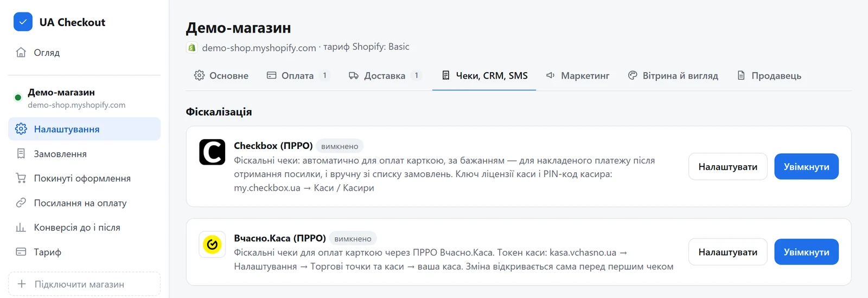Select the Чеки, CRM, SMS tab
Image resolution: width=868 pixels, height=298 pixels.
coord(484,75)
